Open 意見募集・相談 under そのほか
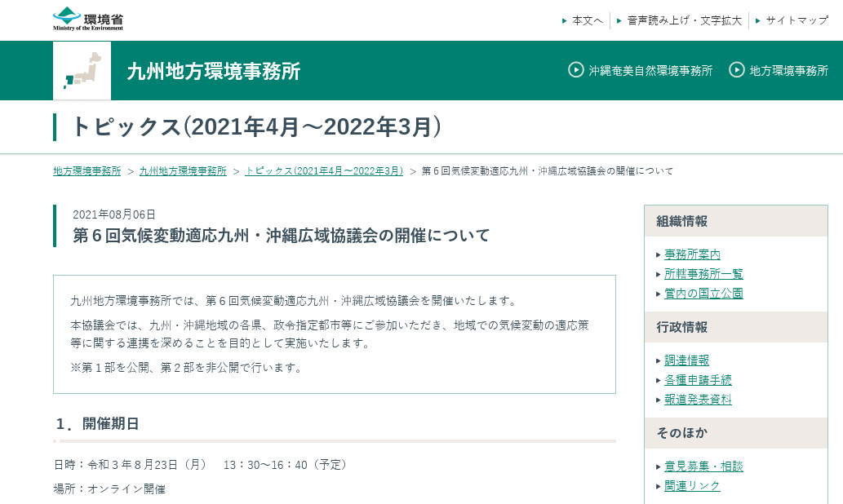The width and height of the screenshot is (843, 504). click(703, 465)
